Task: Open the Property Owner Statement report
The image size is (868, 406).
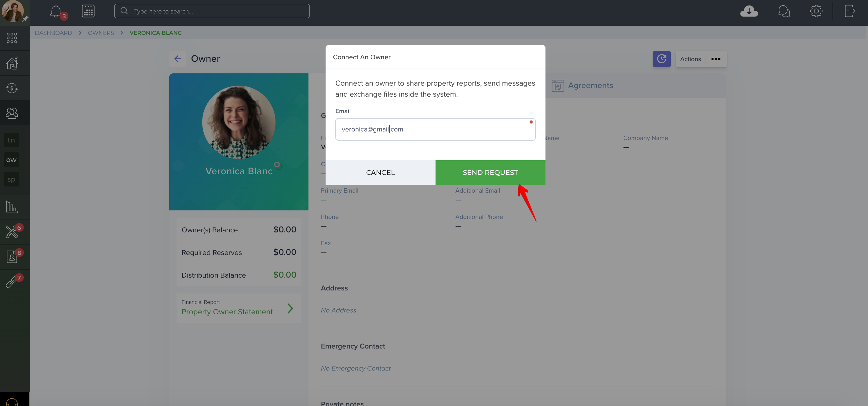Action: click(227, 312)
